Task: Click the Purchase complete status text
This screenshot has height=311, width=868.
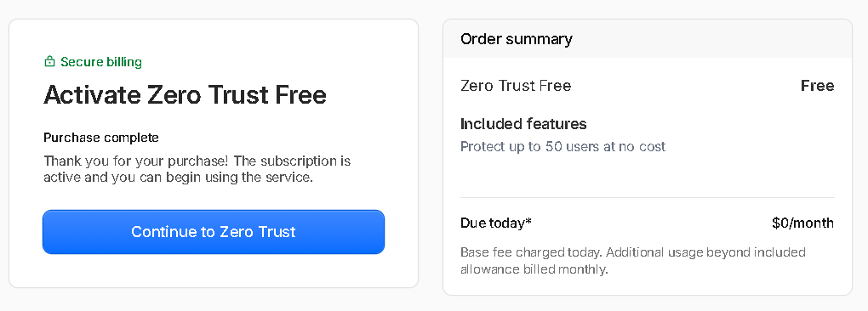Action: [101, 138]
